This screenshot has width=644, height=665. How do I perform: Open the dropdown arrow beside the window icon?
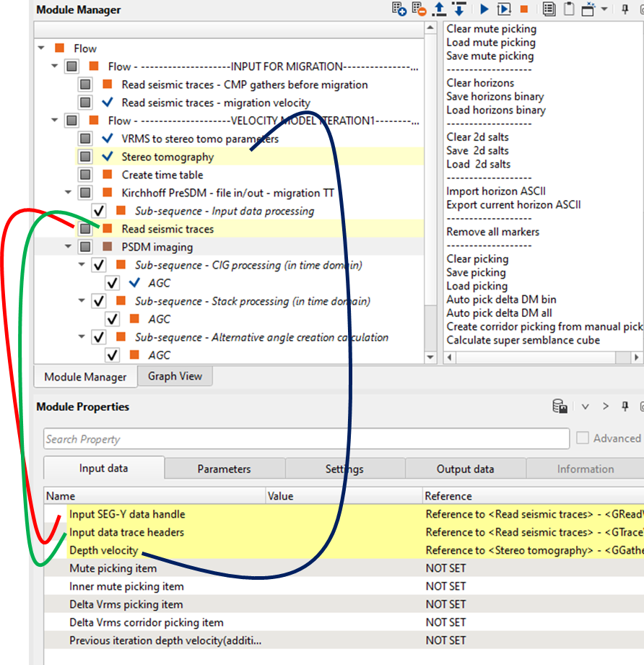pos(605,9)
